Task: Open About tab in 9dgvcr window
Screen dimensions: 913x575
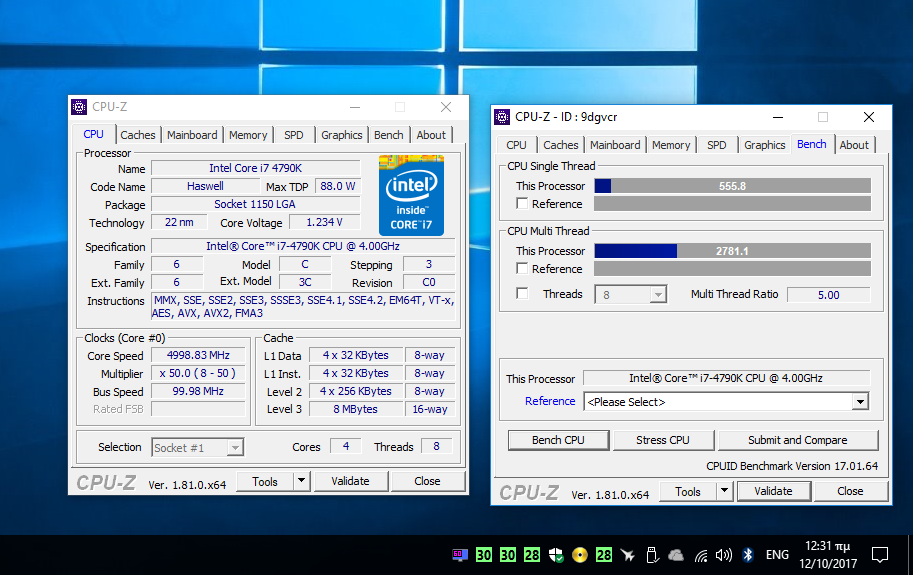Action: pos(854,145)
